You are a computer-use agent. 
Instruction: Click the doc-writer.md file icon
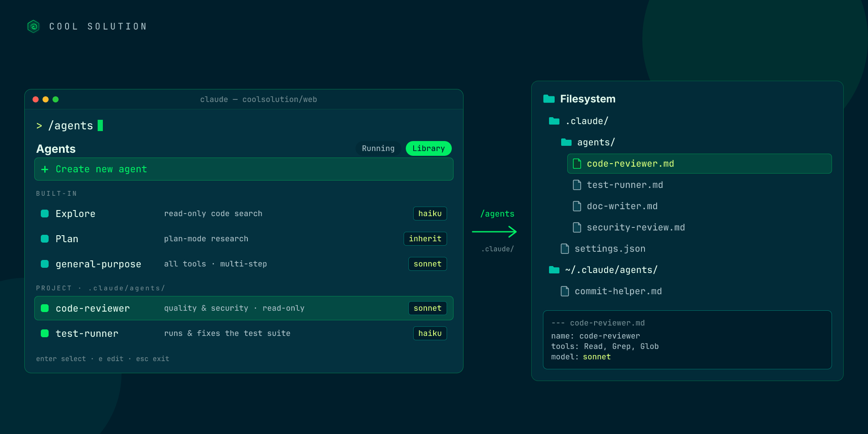pyautogui.click(x=577, y=206)
